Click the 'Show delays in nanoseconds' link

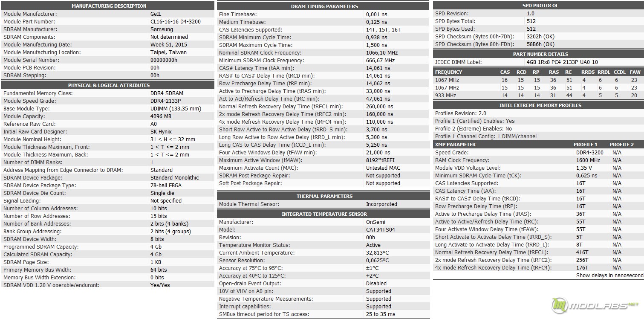[x=610, y=275]
